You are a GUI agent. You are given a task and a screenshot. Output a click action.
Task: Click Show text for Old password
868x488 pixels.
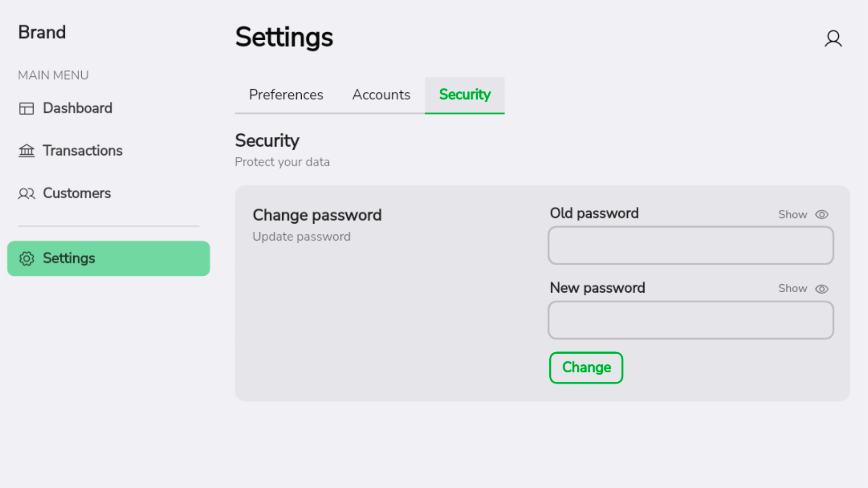(x=792, y=215)
